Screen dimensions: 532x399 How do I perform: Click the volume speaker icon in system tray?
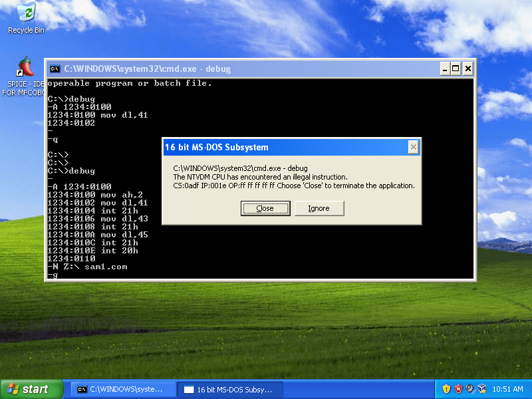469,388
